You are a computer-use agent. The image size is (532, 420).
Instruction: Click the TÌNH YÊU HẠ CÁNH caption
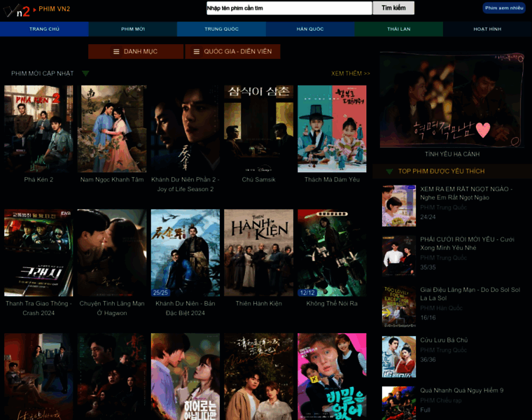click(452, 155)
